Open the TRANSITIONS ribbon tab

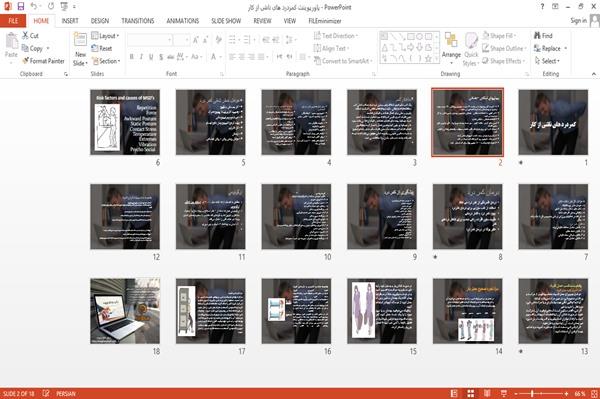(138, 21)
